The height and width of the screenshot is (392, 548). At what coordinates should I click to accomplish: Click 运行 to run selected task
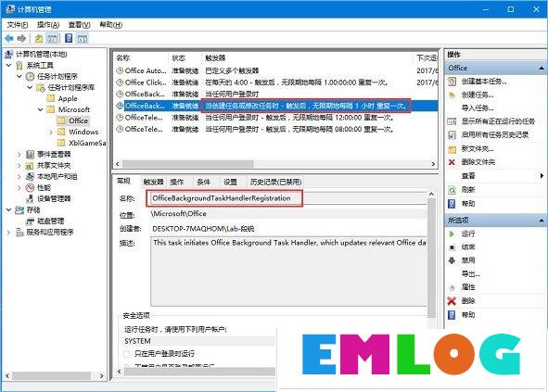(x=468, y=234)
